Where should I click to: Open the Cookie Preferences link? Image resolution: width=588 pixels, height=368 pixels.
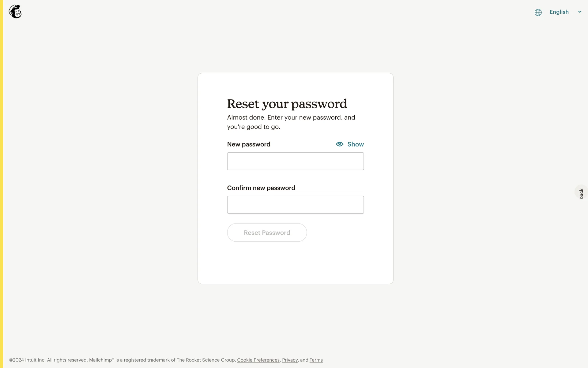(258, 360)
